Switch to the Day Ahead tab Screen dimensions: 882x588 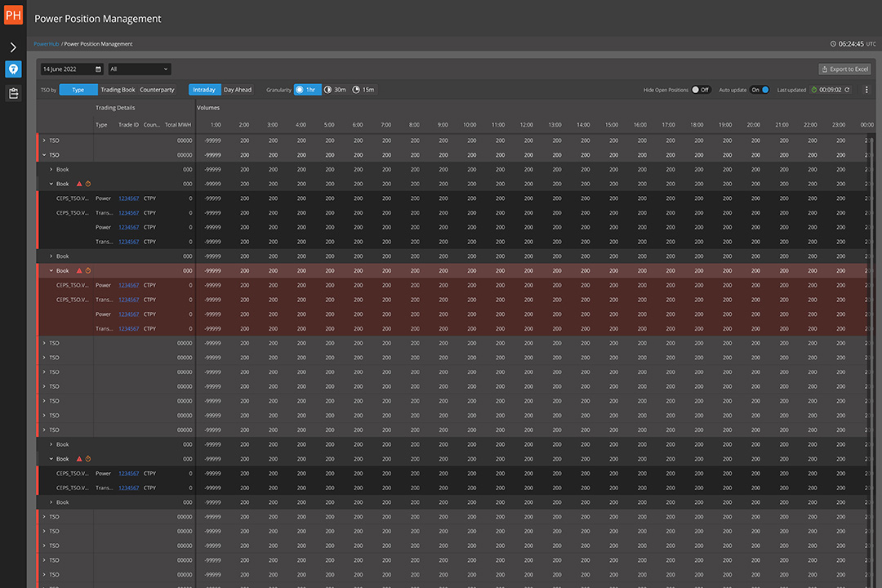(x=238, y=90)
